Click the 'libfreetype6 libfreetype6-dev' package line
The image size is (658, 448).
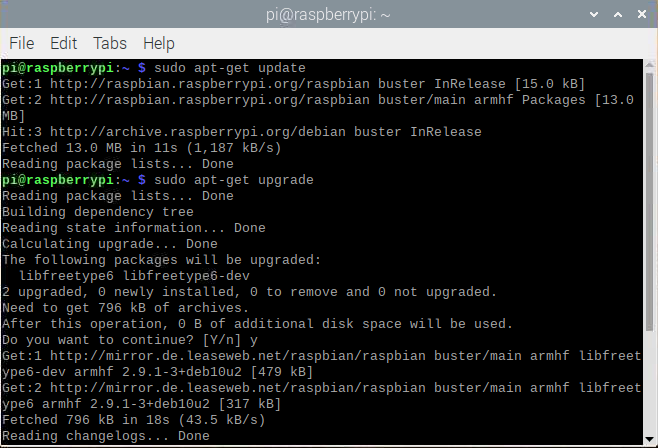[x=134, y=276]
